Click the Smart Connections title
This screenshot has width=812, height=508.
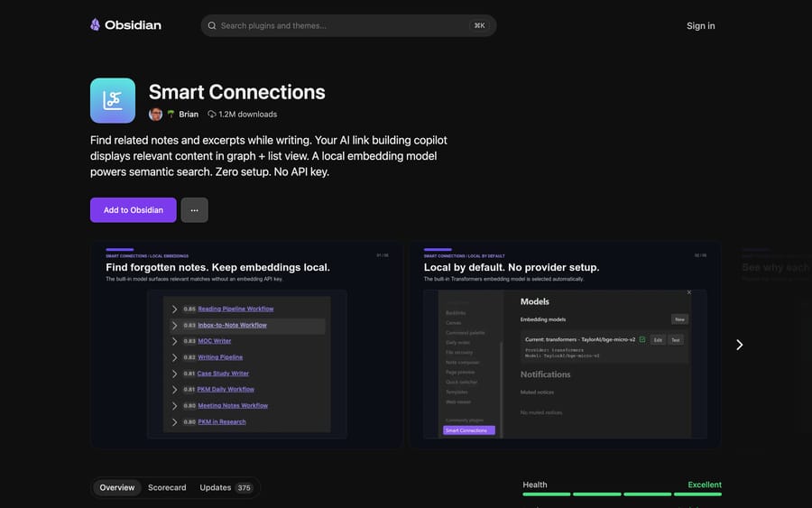[236, 92]
